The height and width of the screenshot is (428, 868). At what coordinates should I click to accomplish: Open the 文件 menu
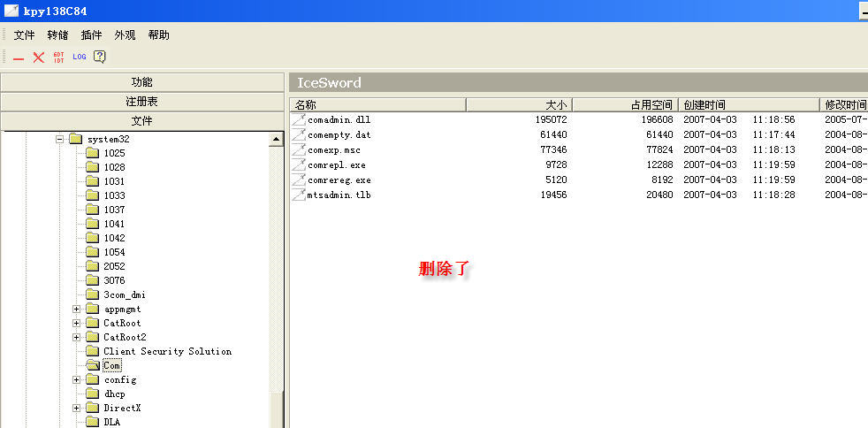[25, 35]
